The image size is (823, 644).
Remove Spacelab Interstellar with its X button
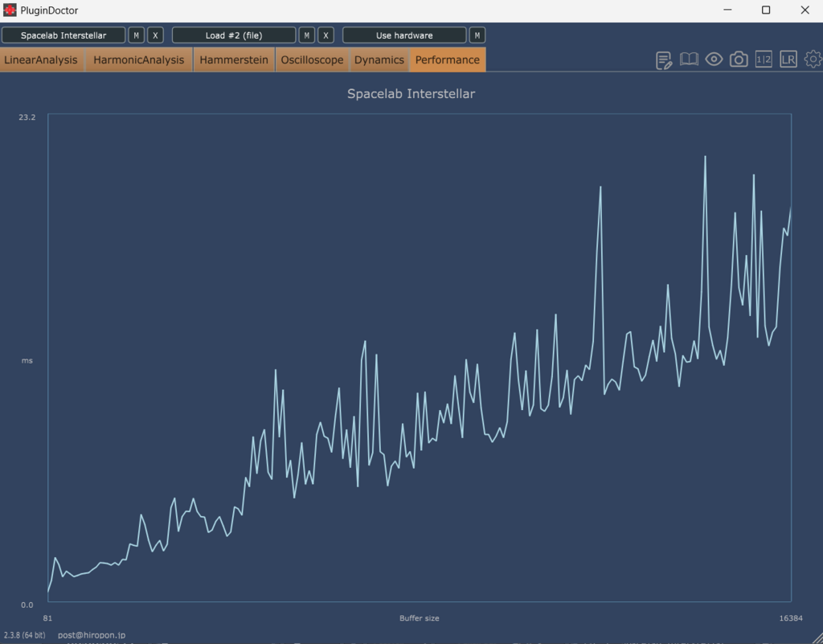coord(155,35)
